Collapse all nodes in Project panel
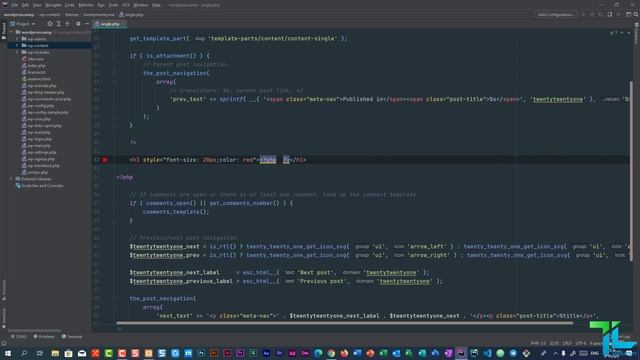The image size is (640, 360). [67, 24]
